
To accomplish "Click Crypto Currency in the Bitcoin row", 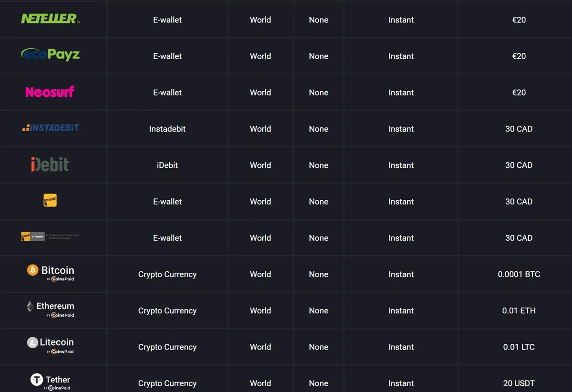I will [x=167, y=274].
